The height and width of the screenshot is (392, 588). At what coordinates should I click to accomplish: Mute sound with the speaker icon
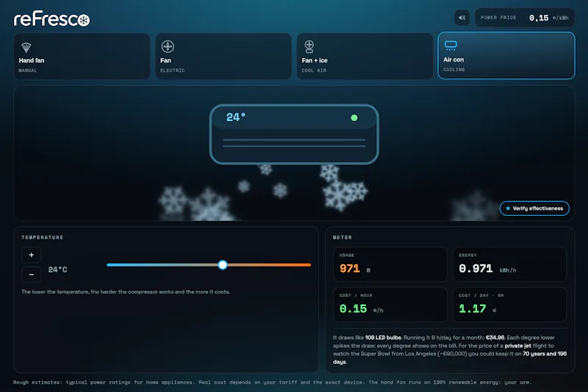tap(462, 18)
